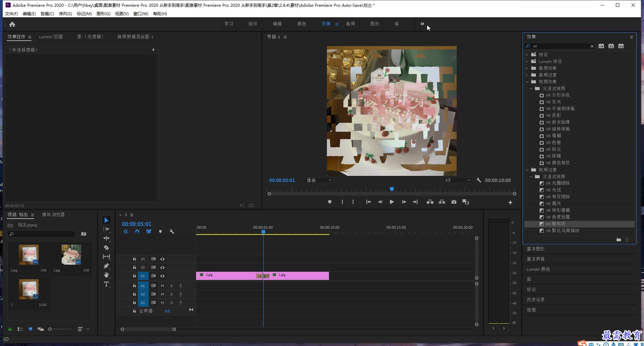Screen dimensions: 644x346
Task: Toggle linked selection in timeline
Action: [x=149, y=231]
